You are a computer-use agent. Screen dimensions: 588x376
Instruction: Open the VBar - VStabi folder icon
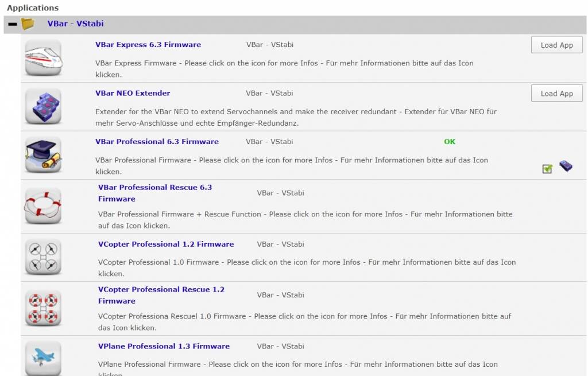28,24
